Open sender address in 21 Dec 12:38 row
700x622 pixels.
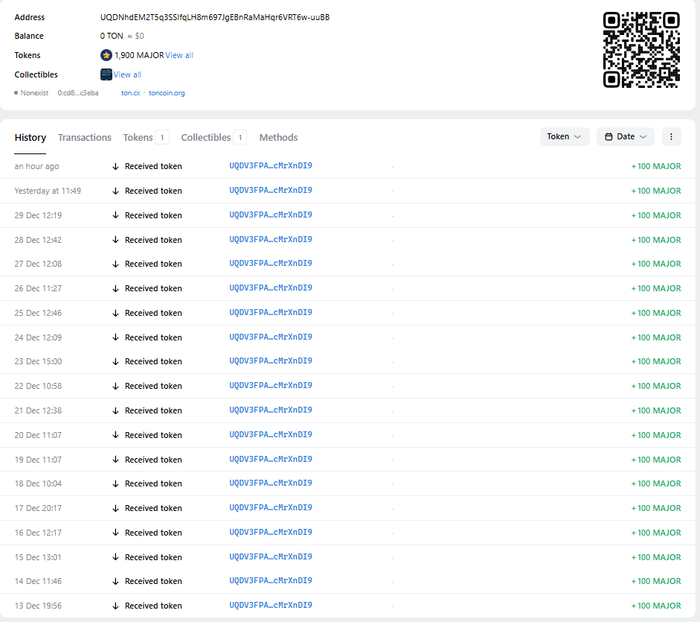pyautogui.click(x=271, y=410)
